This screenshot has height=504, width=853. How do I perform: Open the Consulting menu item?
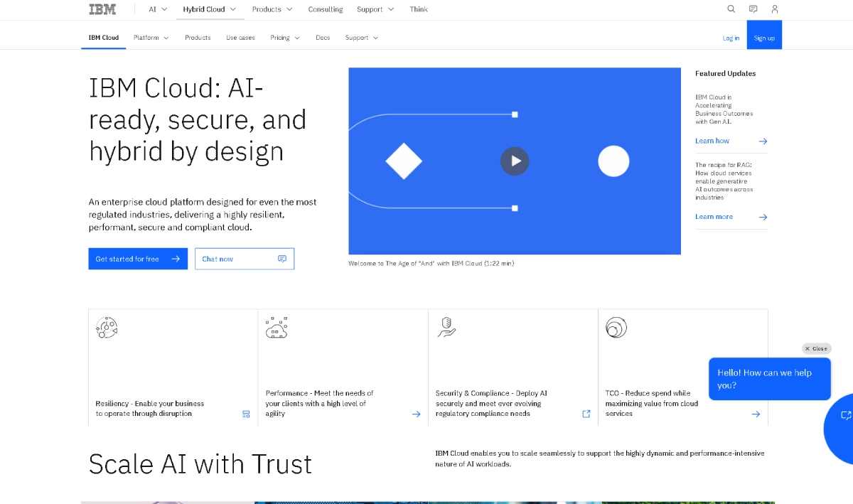326,9
